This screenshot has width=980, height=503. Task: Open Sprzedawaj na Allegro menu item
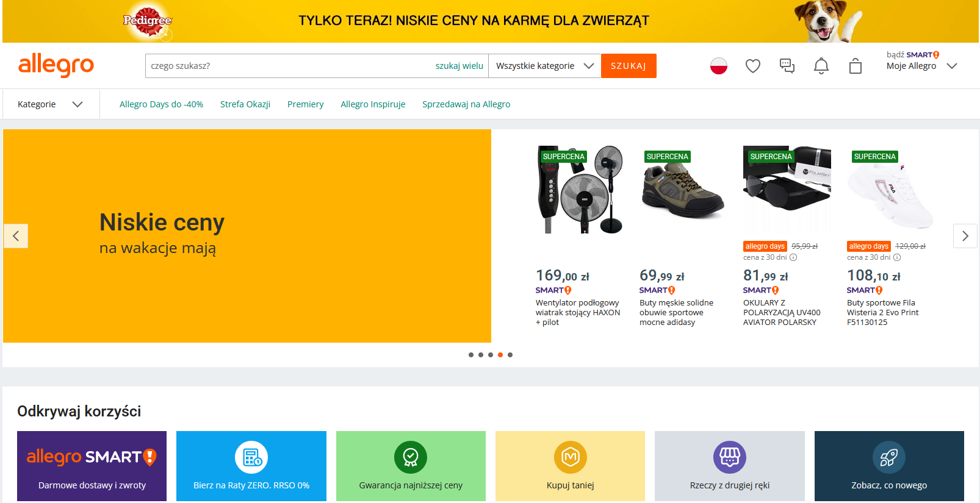pyautogui.click(x=466, y=104)
